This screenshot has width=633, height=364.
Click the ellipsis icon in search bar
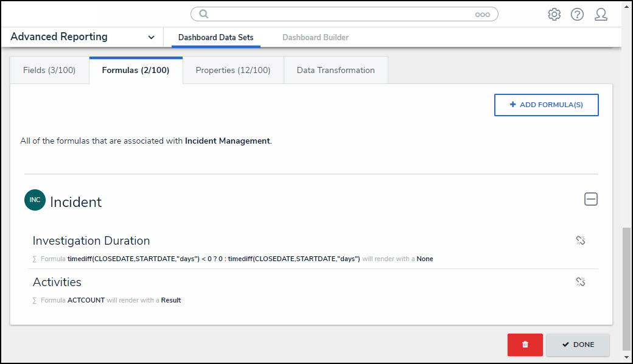[x=482, y=15]
